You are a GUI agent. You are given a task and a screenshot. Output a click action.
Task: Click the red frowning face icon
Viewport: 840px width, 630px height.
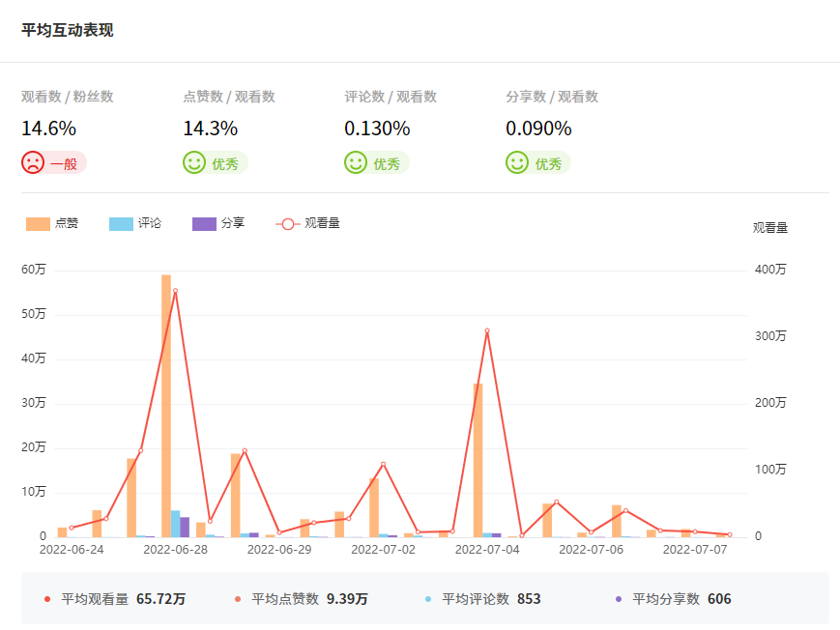coord(33,162)
